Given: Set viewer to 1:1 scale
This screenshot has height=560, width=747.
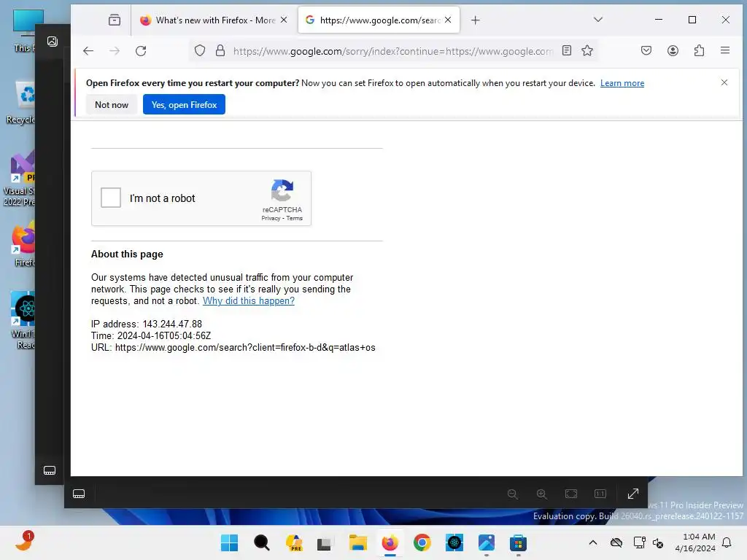Looking at the screenshot, I should click(600, 494).
